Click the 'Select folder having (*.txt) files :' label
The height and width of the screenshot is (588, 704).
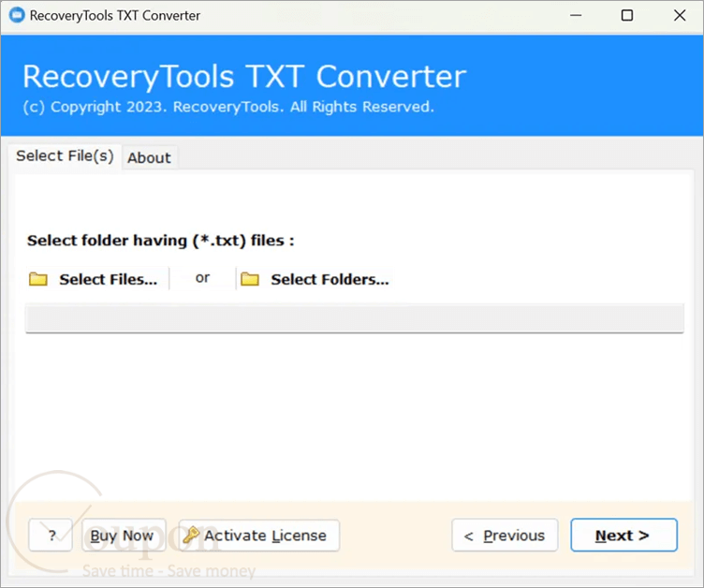[161, 241]
